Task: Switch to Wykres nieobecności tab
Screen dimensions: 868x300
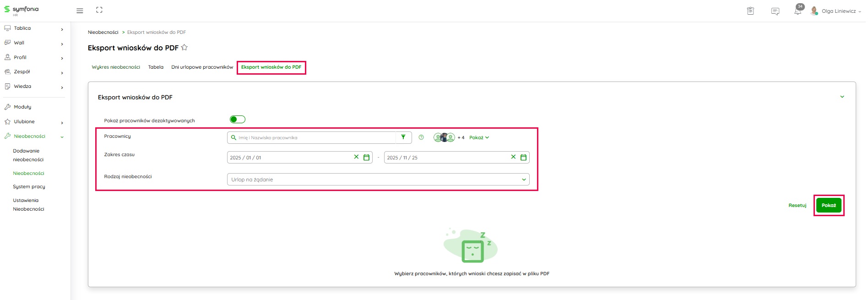Action: tap(116, 67)
